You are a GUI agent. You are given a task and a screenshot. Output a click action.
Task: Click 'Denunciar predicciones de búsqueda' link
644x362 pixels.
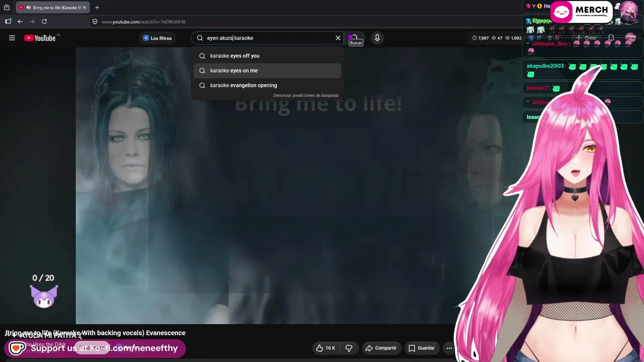click(306, 96)
